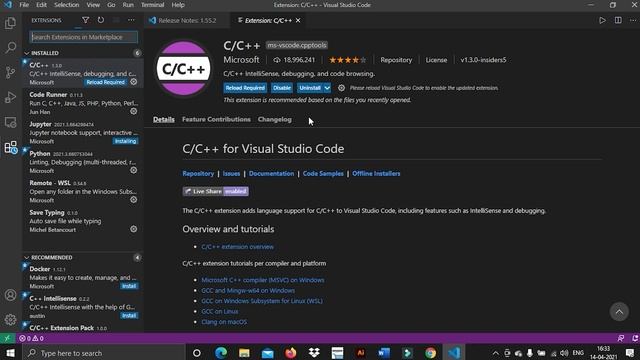Click the Windows taskbar search box

(104, 353)
